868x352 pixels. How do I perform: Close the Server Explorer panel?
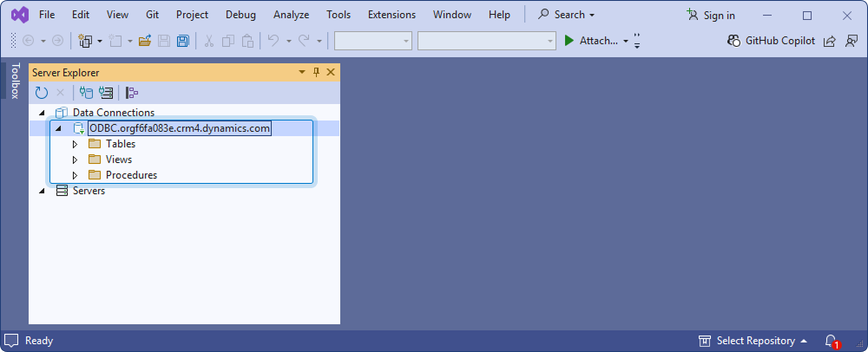tap(331, 72)
